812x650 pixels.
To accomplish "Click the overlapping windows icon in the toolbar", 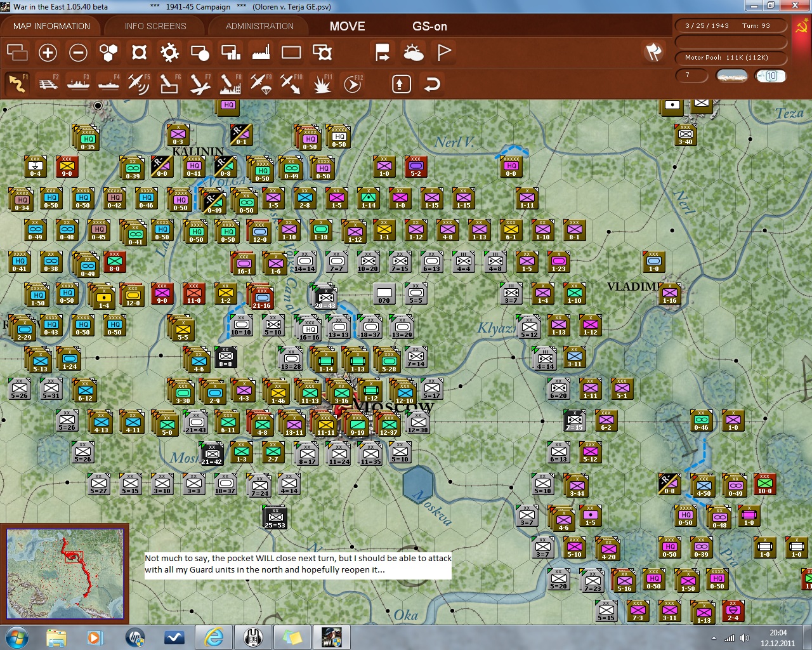I will coord(17,52).
